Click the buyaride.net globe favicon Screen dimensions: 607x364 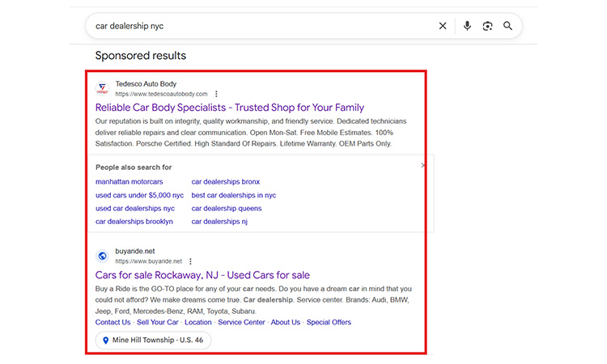[102, 256]
